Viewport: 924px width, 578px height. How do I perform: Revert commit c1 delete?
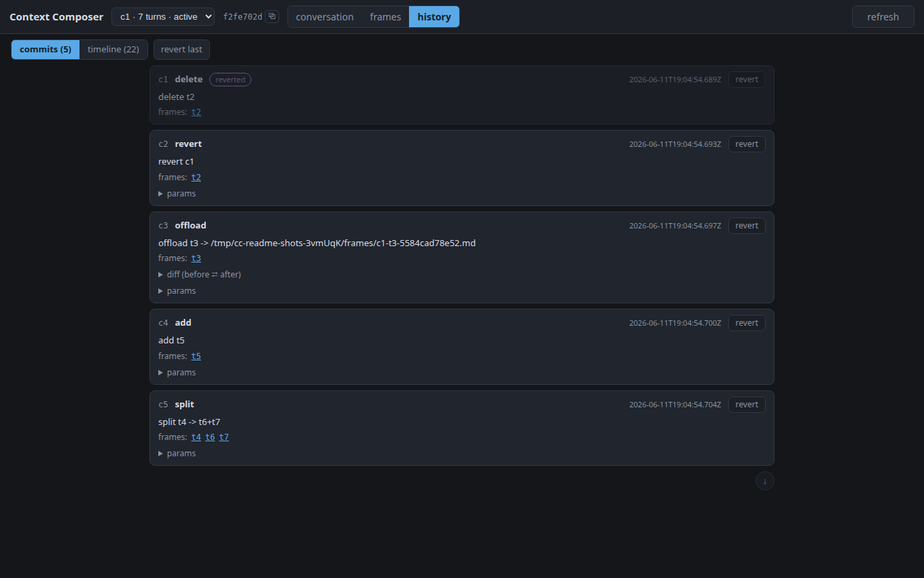[747, 80]
